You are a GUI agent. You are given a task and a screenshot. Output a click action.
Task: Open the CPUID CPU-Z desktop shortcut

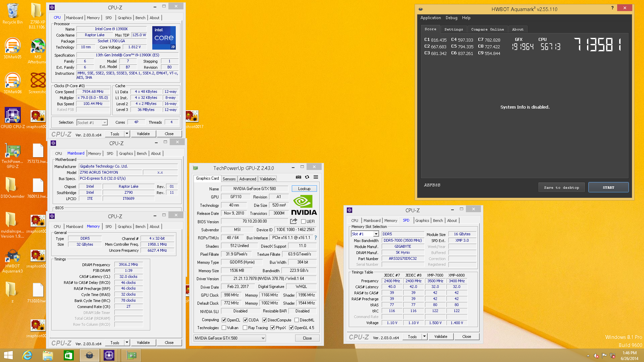click(12, 118)
